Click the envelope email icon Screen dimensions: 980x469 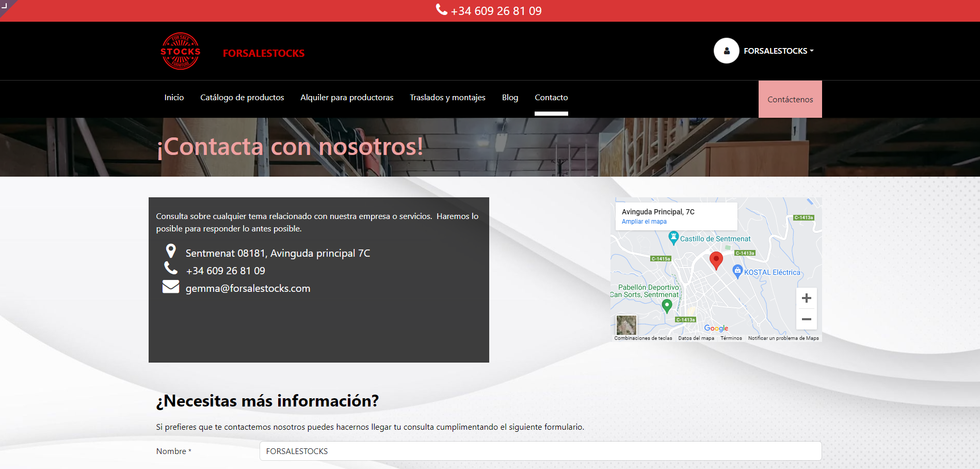tap(171, 286)
